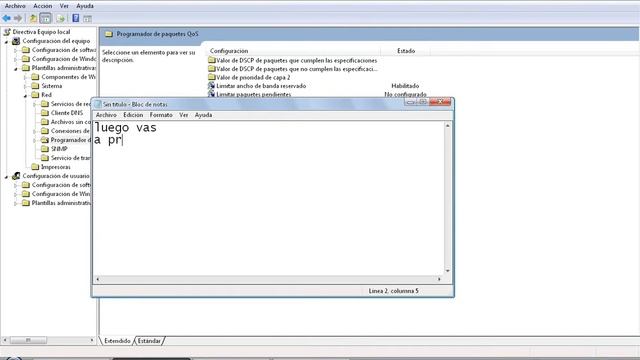The height and width of the screenshot is (360, 640).
Task: Click folder icon next to Programador de paquetes QoS header
Action: (x=109, y=34)
